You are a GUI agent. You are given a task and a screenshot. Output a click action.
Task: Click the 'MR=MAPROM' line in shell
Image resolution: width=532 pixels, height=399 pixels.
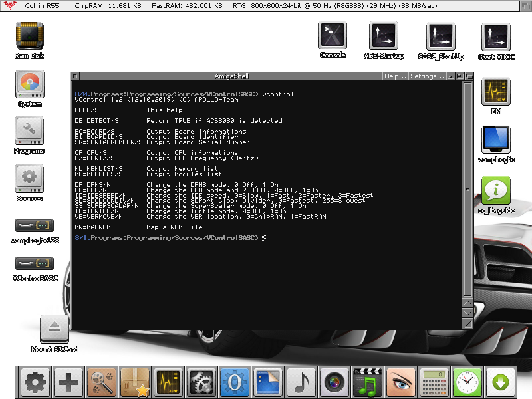138,227
